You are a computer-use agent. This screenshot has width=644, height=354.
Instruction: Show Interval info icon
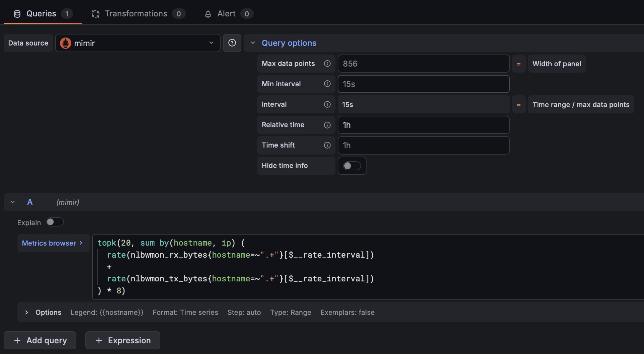pyautogui.click(x=327, y=104)
